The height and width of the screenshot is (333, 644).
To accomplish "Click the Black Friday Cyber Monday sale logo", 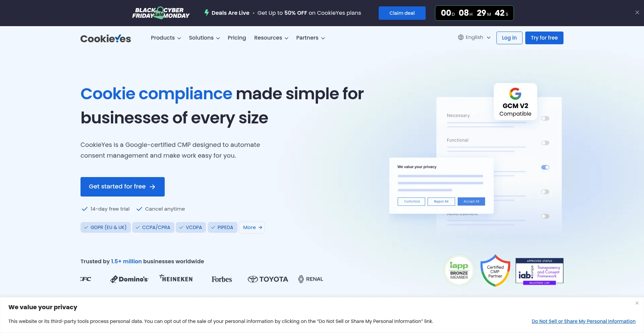I will tap(161, 13).
